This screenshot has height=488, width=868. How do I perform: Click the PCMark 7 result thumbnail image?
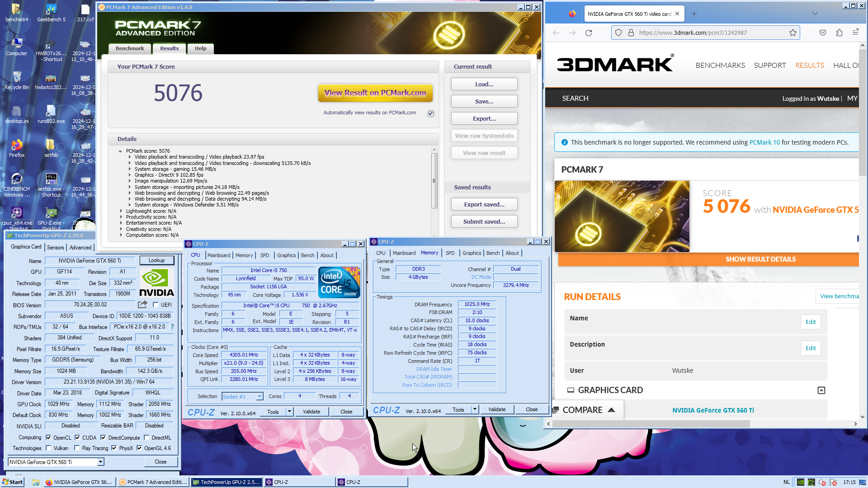tap(622, 216)
